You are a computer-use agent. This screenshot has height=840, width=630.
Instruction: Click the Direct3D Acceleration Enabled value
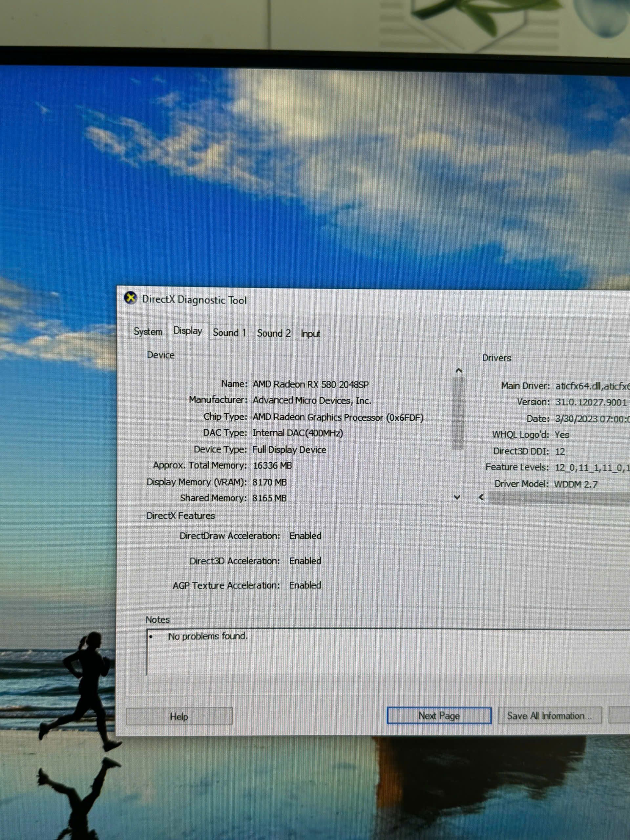click(305, 560)
